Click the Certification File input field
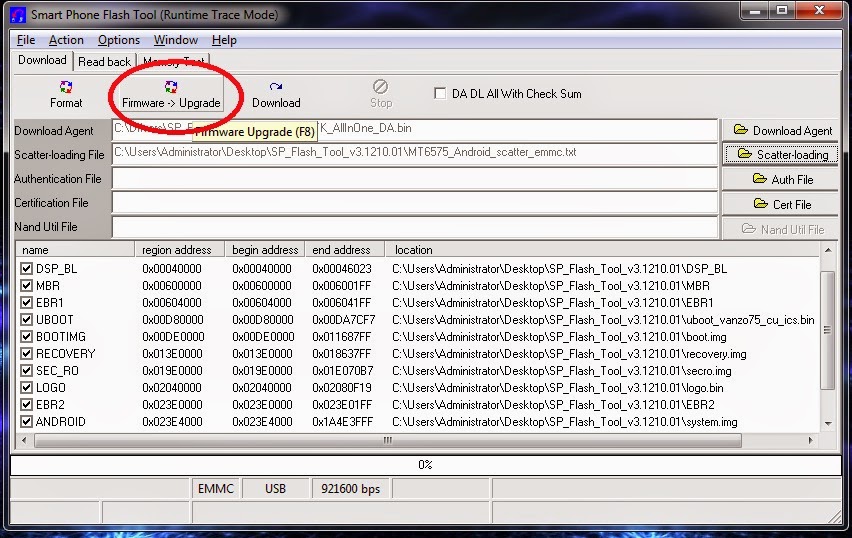 (x=415, y=203)
